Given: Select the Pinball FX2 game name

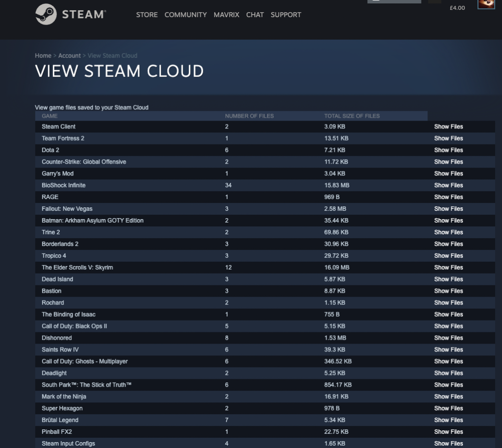Looking at the screenshot, I should (57, 432).
